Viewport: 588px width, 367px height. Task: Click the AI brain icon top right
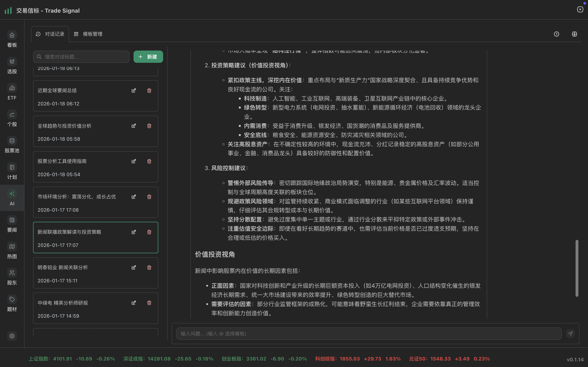(574, 34)
